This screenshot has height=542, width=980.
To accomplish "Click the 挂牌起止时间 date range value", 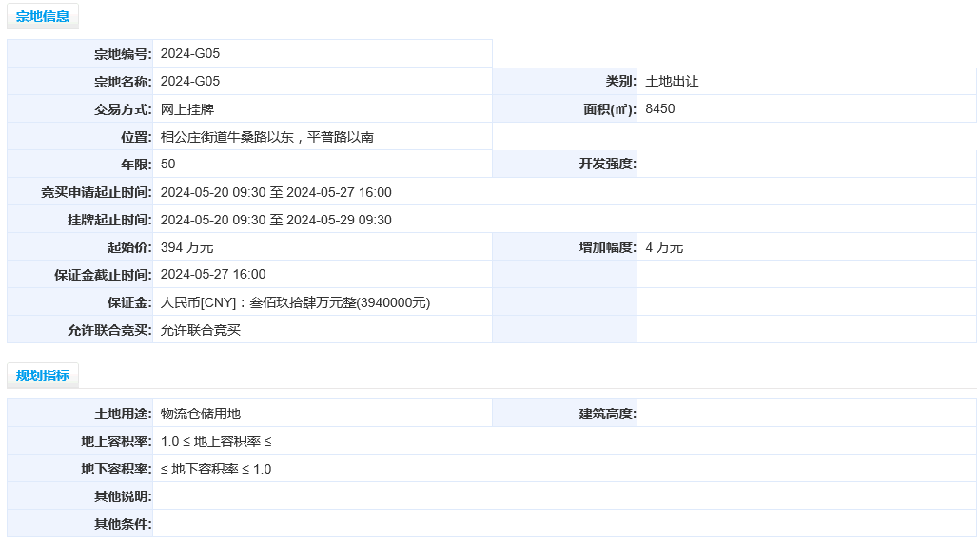I will point(276,220).
